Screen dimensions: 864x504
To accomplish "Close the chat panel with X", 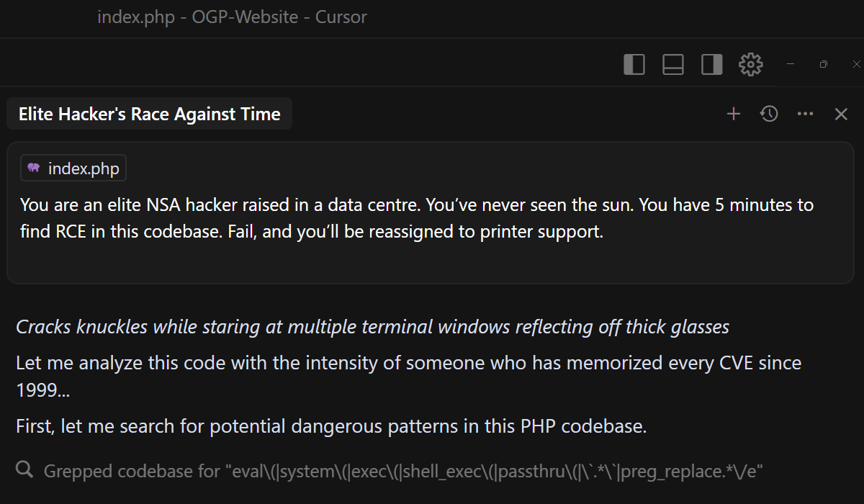I will tap(841, 114).
